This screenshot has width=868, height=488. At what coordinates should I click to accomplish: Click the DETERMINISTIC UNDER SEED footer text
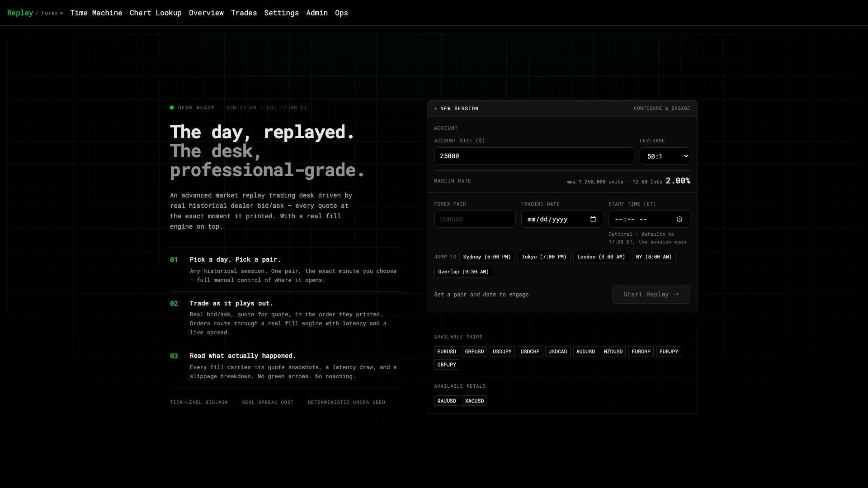pyautogui.click(x=346, y=402)
